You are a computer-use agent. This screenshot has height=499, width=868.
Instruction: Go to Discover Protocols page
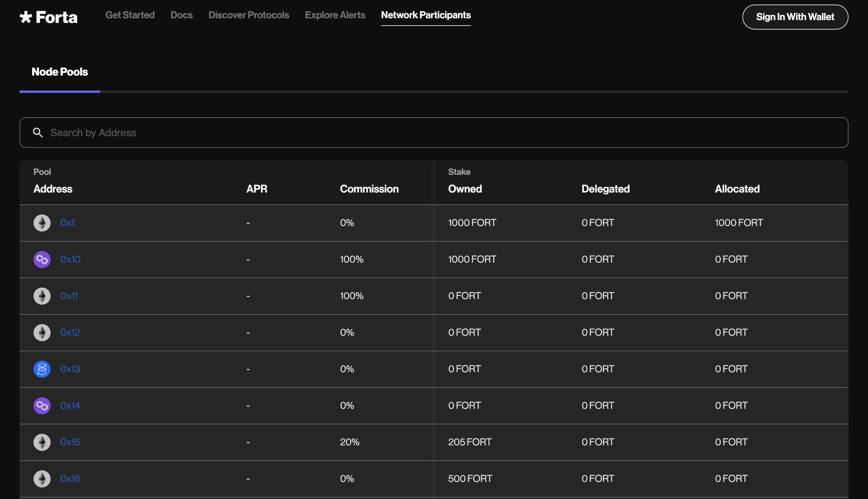[248, 15]
